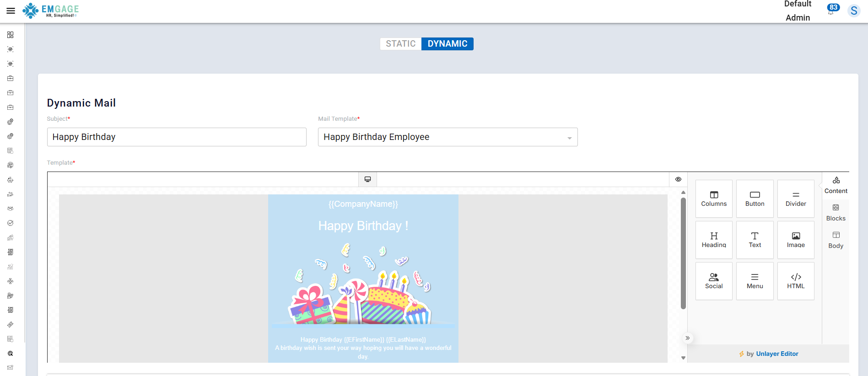868x376 pixels.
Task: Open the user avatar S menu
Action: pos(854,11)
